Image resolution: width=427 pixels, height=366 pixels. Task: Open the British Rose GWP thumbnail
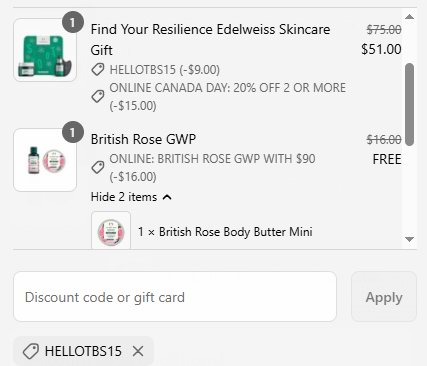[x=45, y=160]
